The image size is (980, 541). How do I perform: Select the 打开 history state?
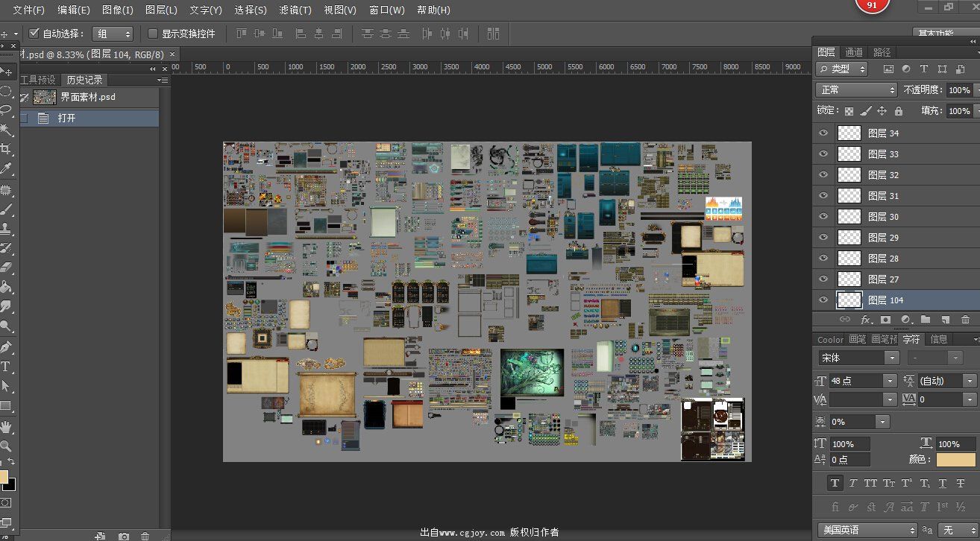point(89,118)
